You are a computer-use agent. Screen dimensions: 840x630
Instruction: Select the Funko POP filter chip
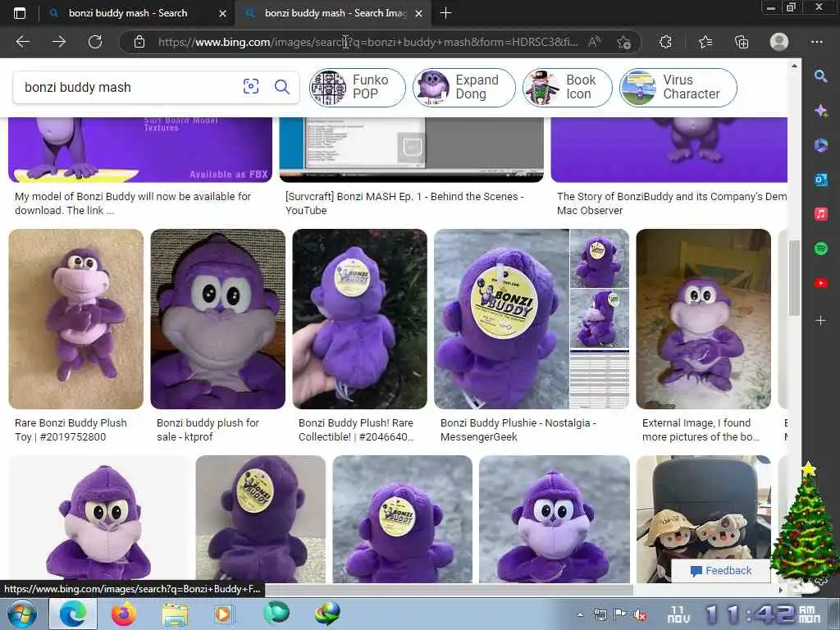[x=358, y=87]
